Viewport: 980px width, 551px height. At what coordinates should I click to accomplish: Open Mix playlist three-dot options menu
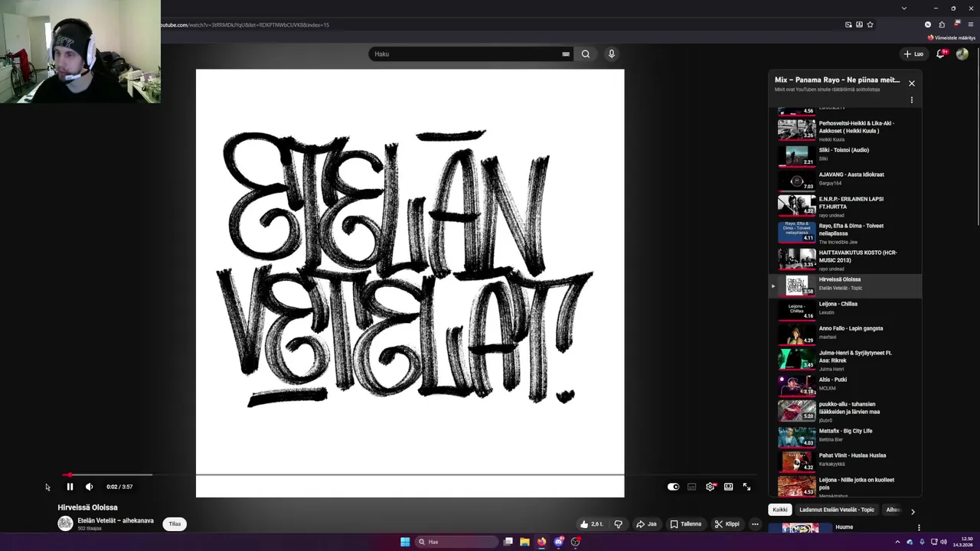(x=911, y=100)
